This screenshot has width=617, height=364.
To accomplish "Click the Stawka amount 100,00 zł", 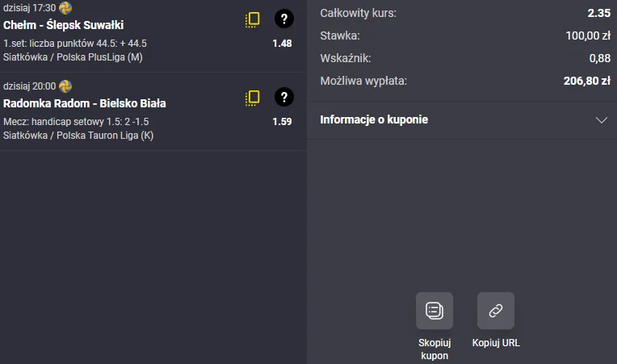I will tap(587, 36).
